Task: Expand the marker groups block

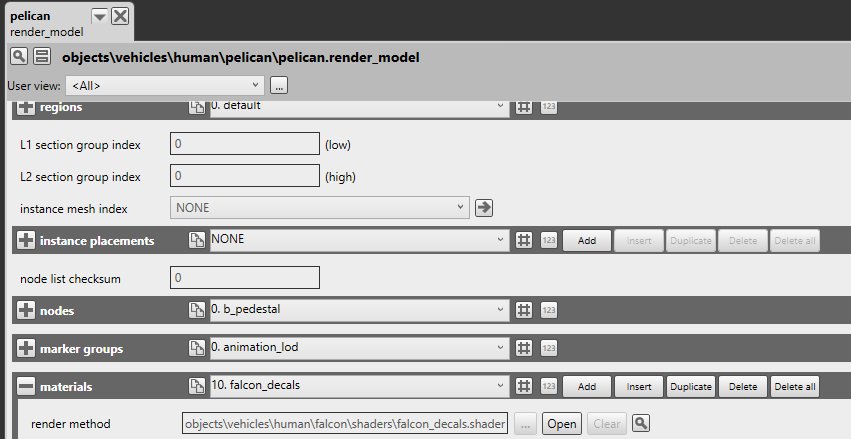Action: 27,348
